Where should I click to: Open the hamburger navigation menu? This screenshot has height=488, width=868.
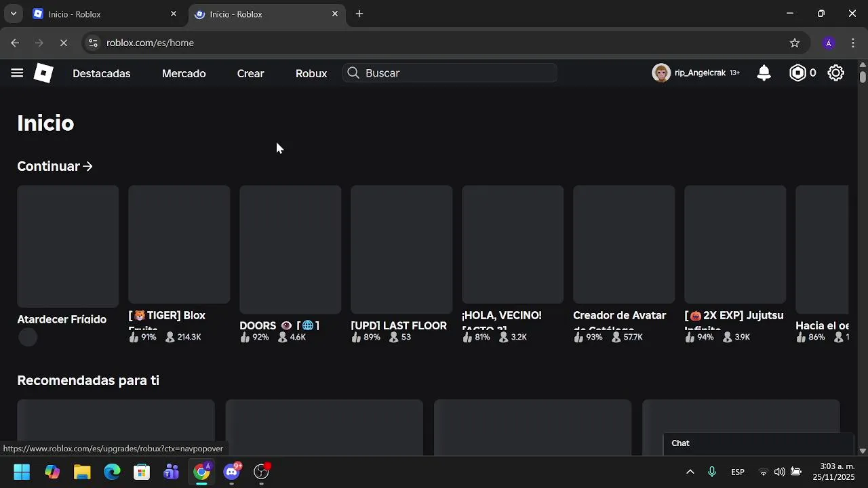17,73
